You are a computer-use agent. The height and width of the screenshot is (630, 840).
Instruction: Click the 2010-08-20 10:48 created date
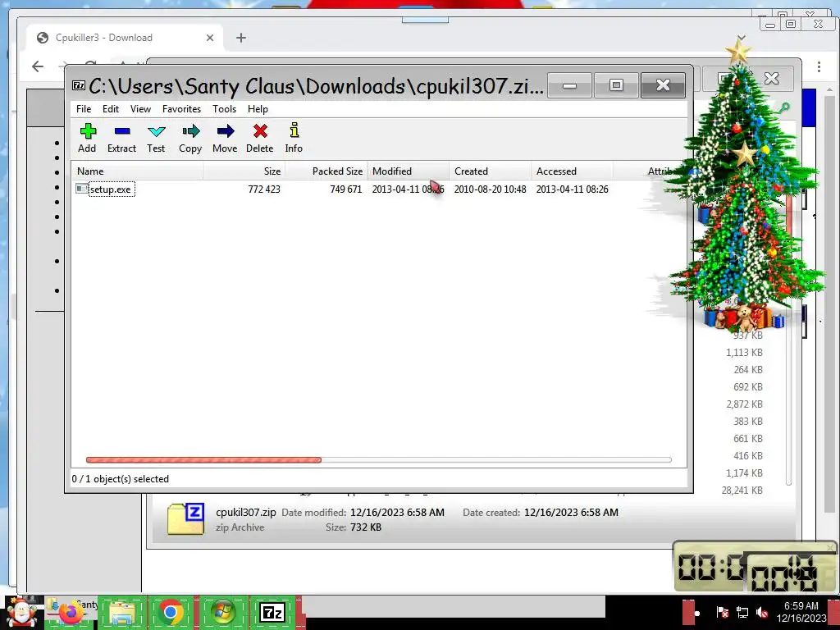[491, 189]
